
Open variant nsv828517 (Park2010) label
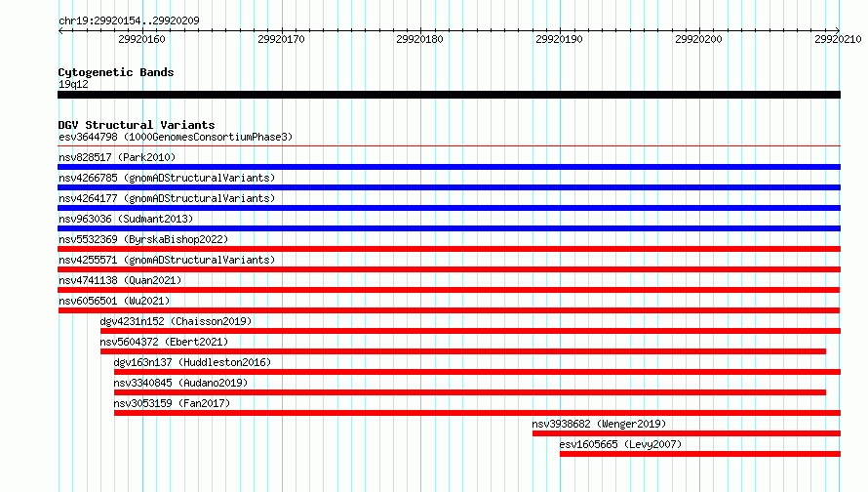click(x=117, y=157)
